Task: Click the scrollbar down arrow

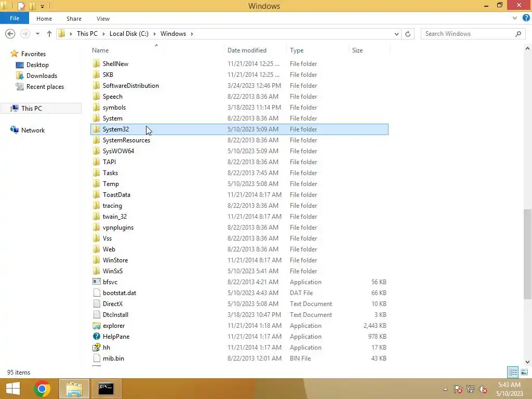Action: pyautogui.click(x=528, y=362)
